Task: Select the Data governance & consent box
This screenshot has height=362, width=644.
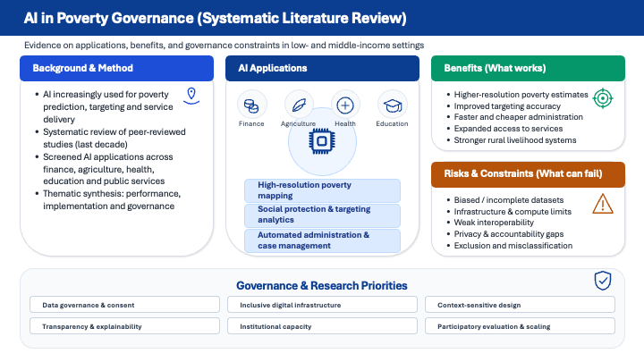Action: (x=124, y=305)
